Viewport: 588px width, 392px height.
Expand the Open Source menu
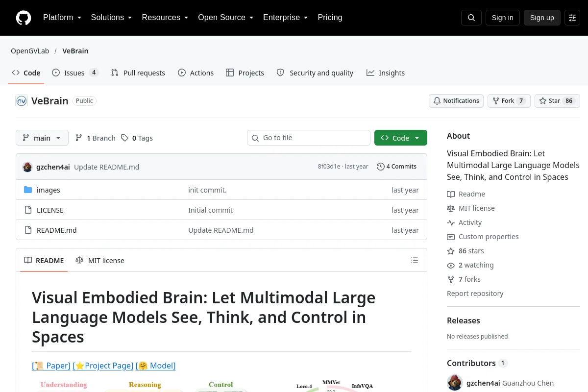225,18
